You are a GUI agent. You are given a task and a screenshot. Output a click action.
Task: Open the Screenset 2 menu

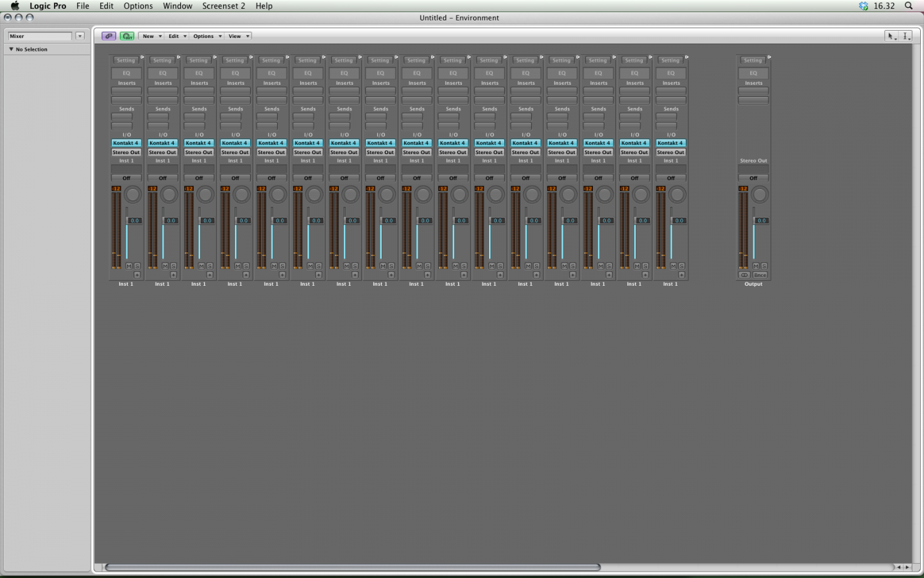(223, 6)
